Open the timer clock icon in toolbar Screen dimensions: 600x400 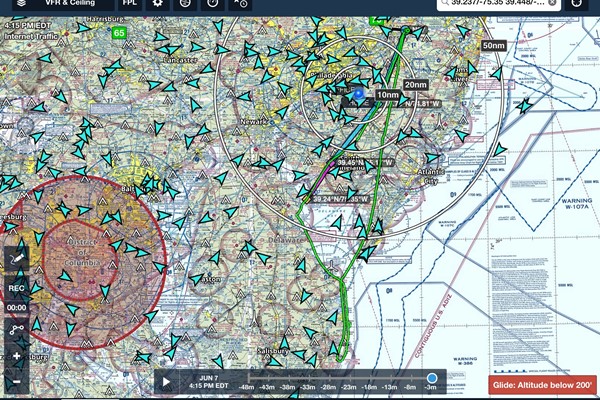pos(213,4)
